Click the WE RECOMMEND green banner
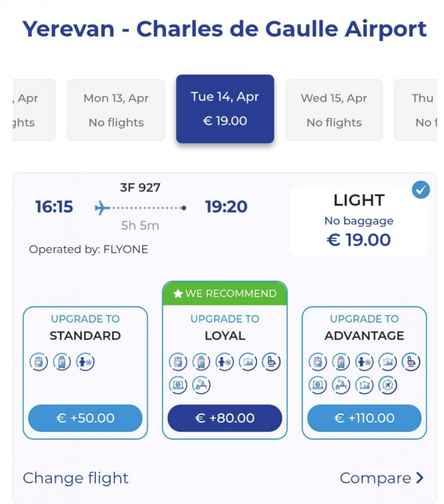444x504 pixels. [225, 294]
